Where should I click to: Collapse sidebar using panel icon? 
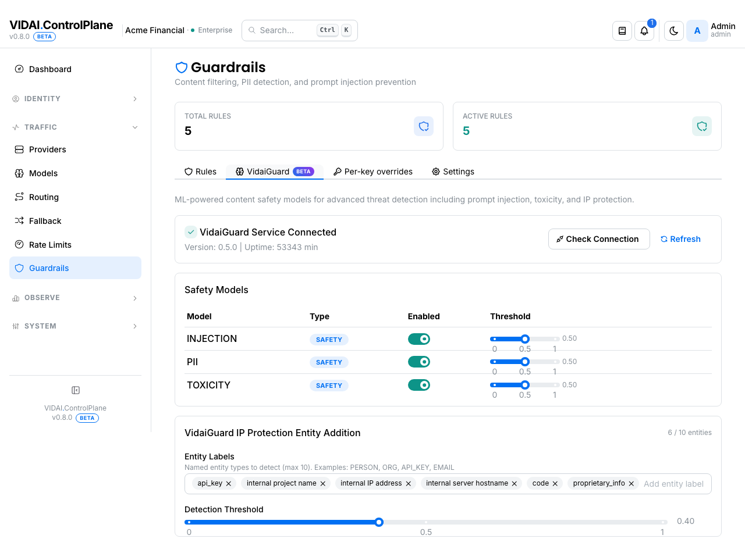click(76, 390)
